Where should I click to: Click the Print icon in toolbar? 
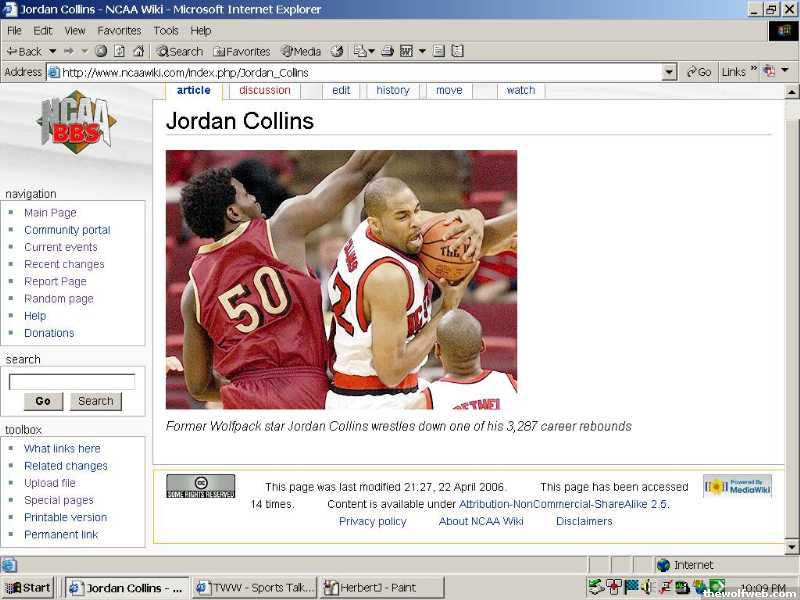[x=387, y=51]
